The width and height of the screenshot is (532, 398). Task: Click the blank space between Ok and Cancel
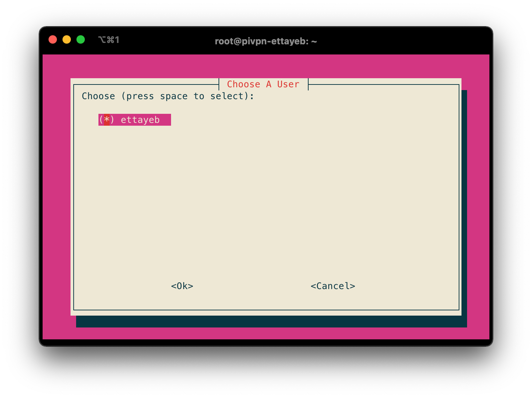click(251, 286)
